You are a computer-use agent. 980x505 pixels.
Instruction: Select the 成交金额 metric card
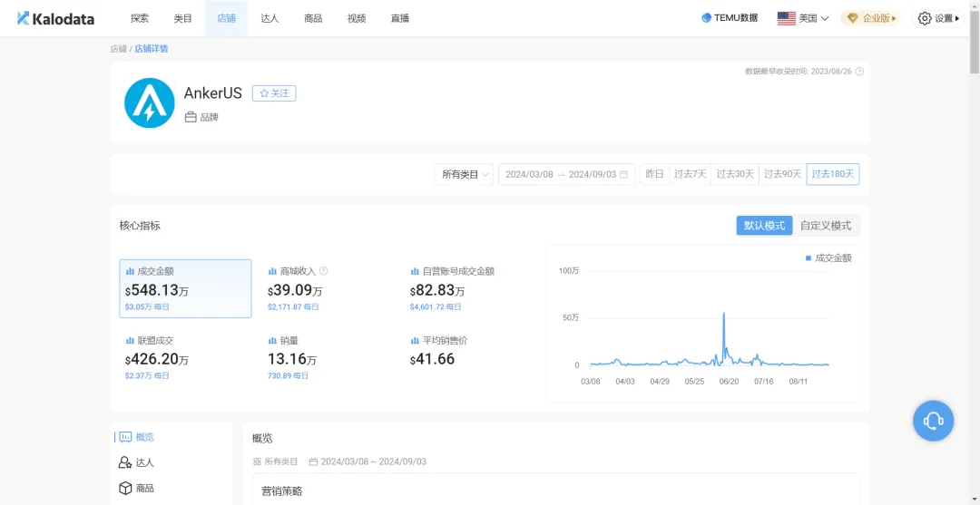click(186, 288)
